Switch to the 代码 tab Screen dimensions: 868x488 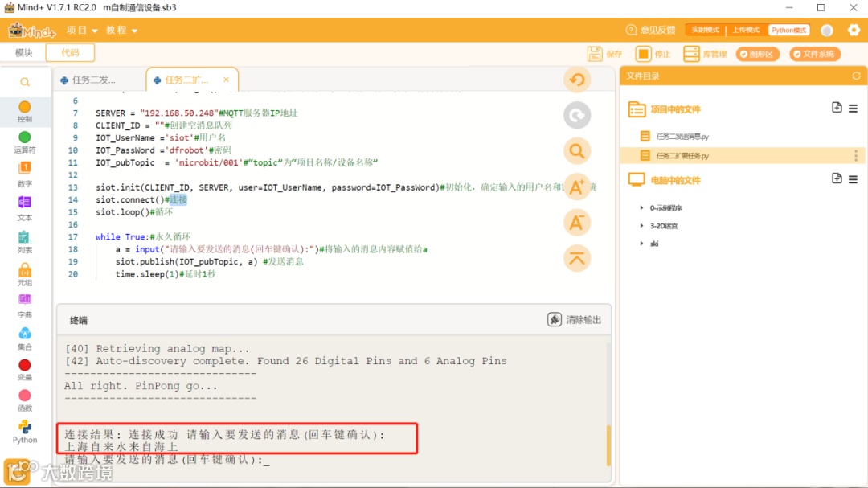point(70,52)
